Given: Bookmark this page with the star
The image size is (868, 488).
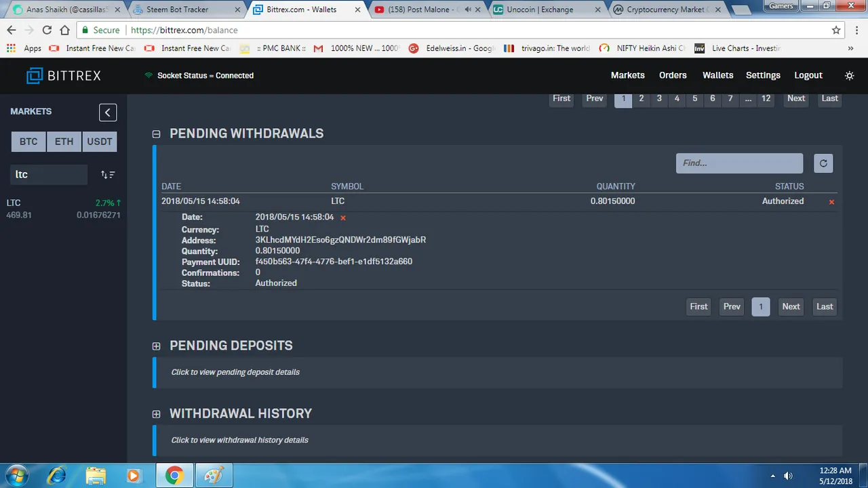Looking at the screenshot, I should coord(836,30).
